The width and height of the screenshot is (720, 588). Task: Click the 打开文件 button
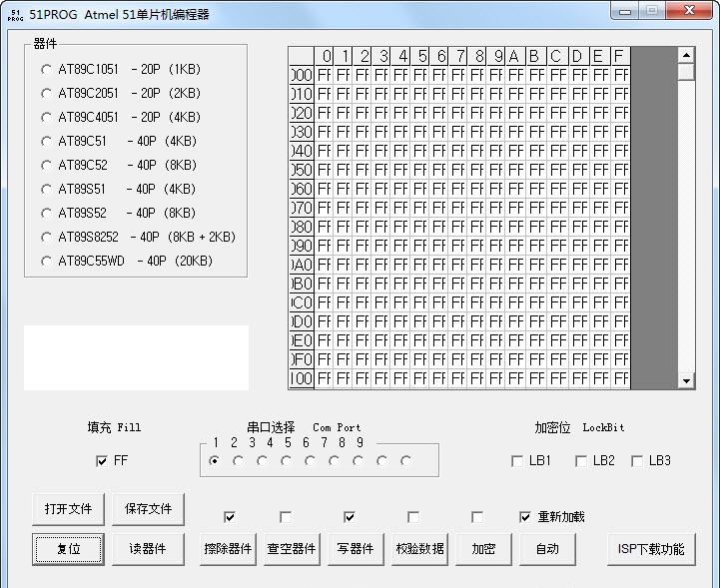point(68,509)
